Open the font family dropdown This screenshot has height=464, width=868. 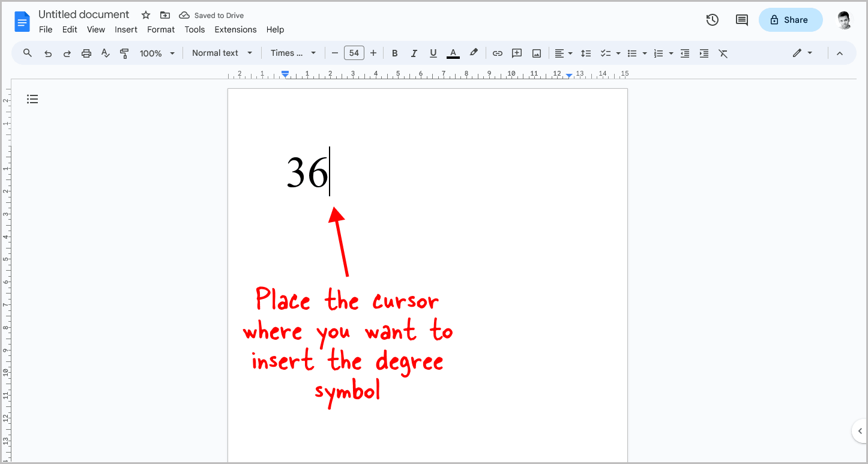pyautogui.click(x=293, y=53)
